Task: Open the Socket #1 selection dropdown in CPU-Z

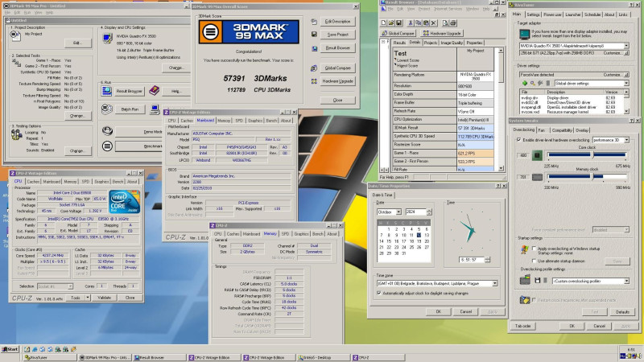Action: point(70,286)
